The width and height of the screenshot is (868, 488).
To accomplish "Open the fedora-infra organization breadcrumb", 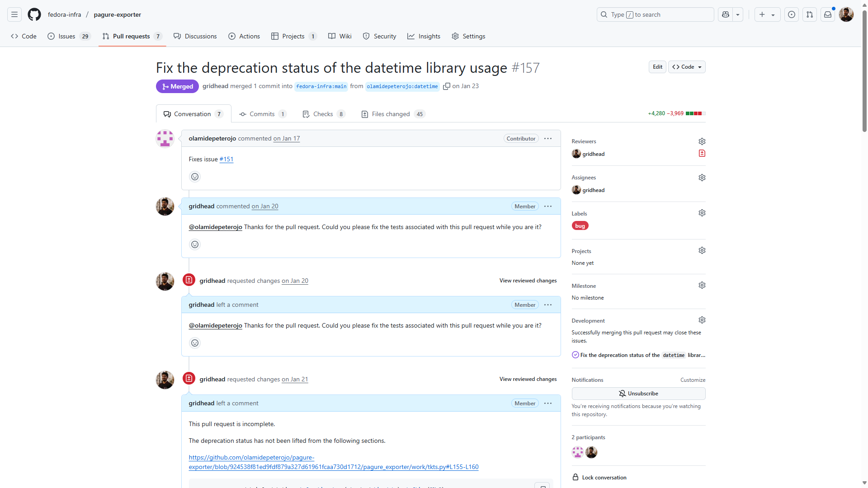I will click(x=65, y=14).
